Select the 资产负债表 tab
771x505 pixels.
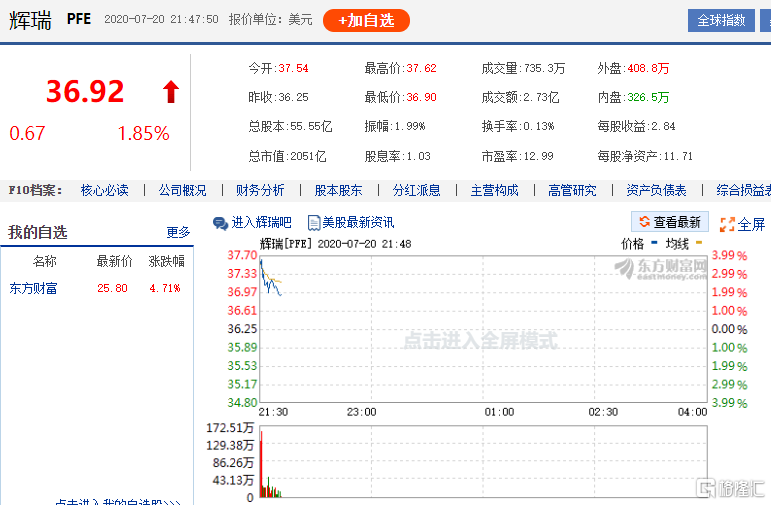(x=656, y=190)
